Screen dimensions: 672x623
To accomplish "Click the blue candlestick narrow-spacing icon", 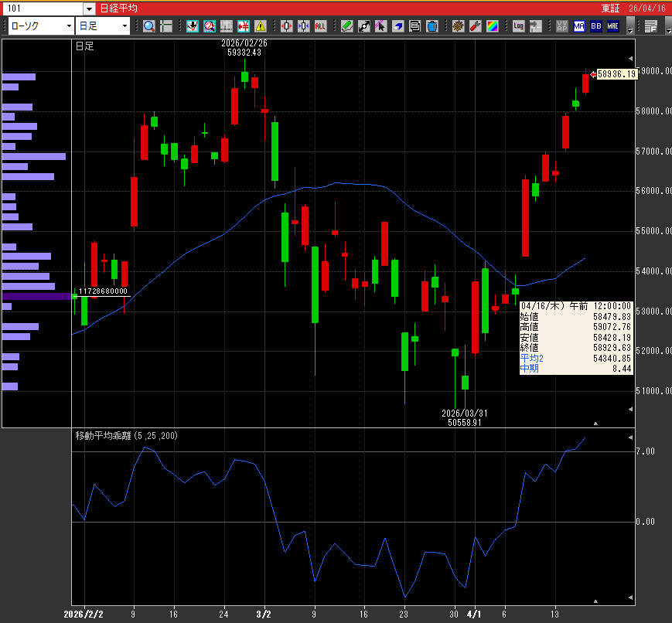I will (x=303, y=26).
